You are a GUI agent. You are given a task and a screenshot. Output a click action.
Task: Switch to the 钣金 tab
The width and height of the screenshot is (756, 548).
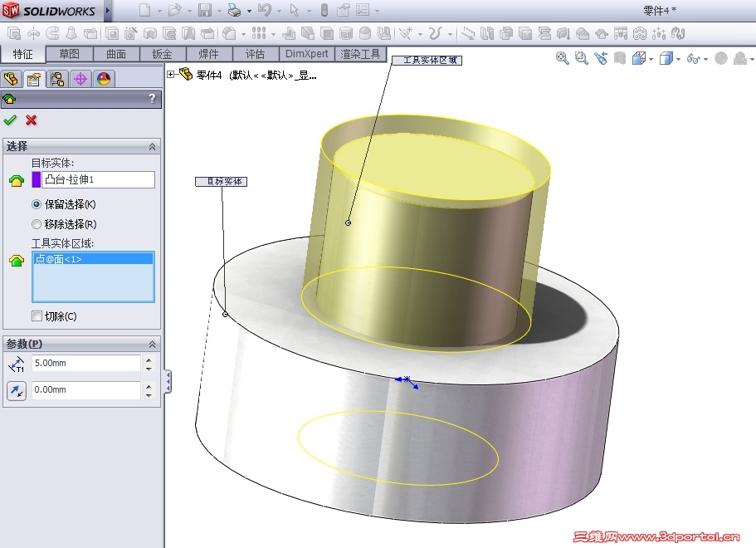[x=163, y=54]
